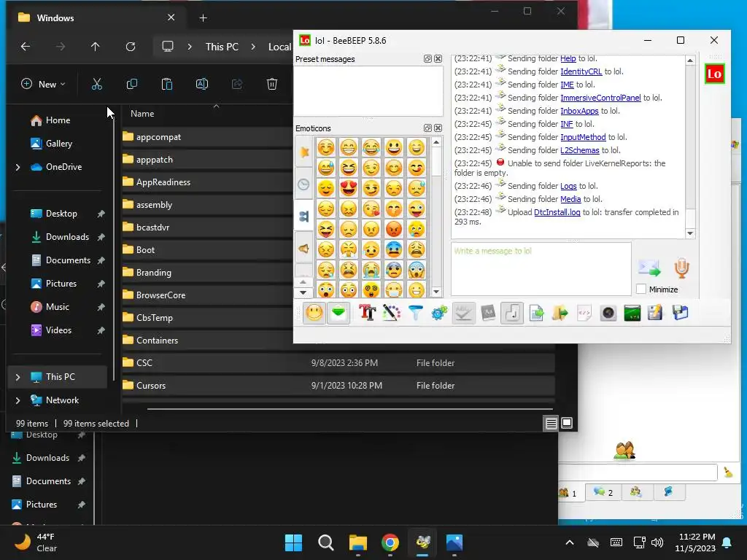Open the InboxApps folder link

[579, 111]
